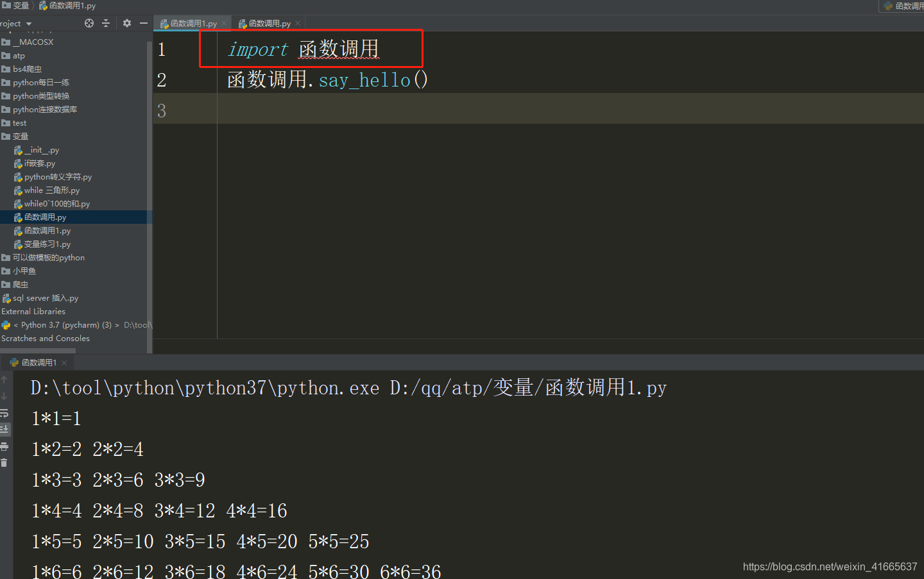This screenshot has height=579, width=924.
Task: Click on line number 2 gutter
Action: (x=162, y=80)
